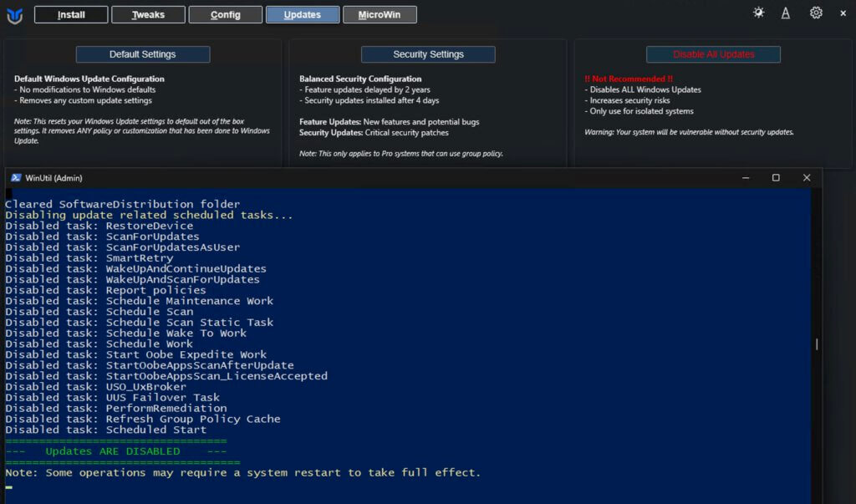This screenshot has width=856, height=504.
Task: Apply Default Settings for Windows Update
Action: [x=142, y=54]
